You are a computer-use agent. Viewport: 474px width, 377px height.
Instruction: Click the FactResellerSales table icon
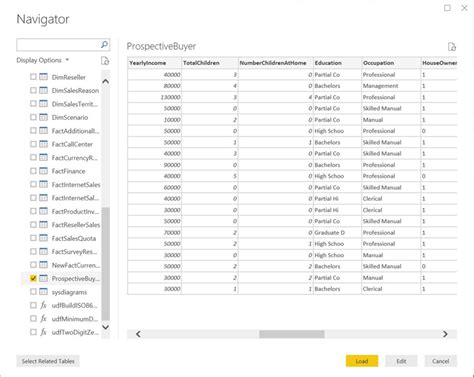[43, 224]
